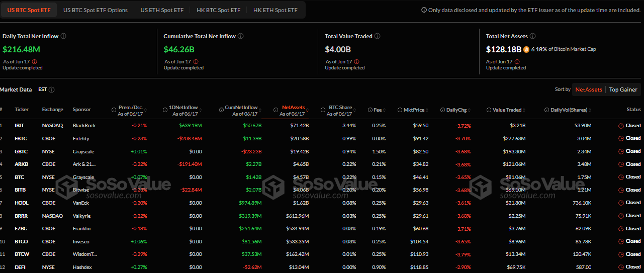
Task: Click red alert icon under Total Value Traded date
Action: point(356,62)
